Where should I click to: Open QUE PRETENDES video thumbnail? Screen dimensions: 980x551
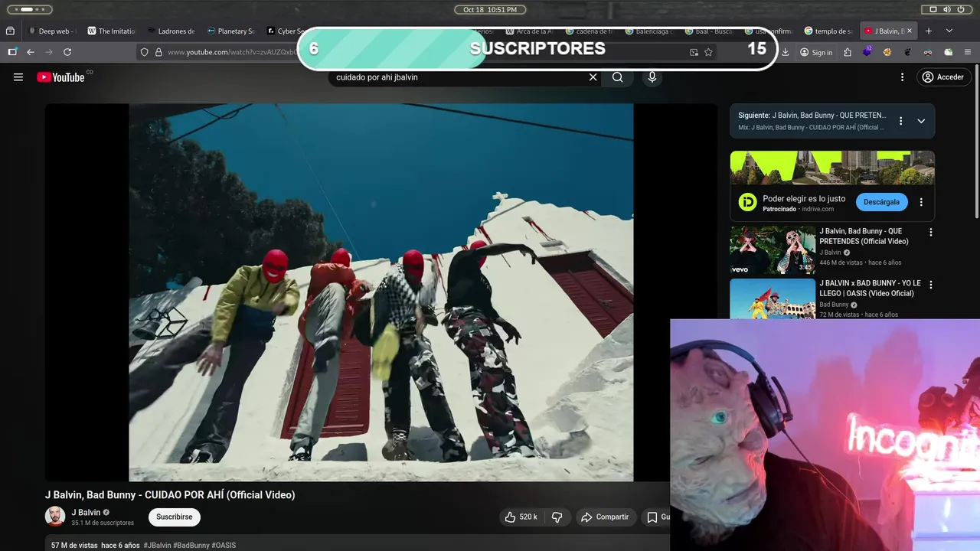(x=773, y=249)
